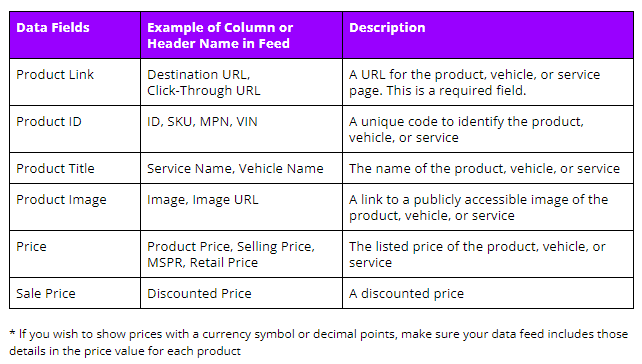Select the 'required field' URL description
This screenshot has width=642, height=364.
474,82
